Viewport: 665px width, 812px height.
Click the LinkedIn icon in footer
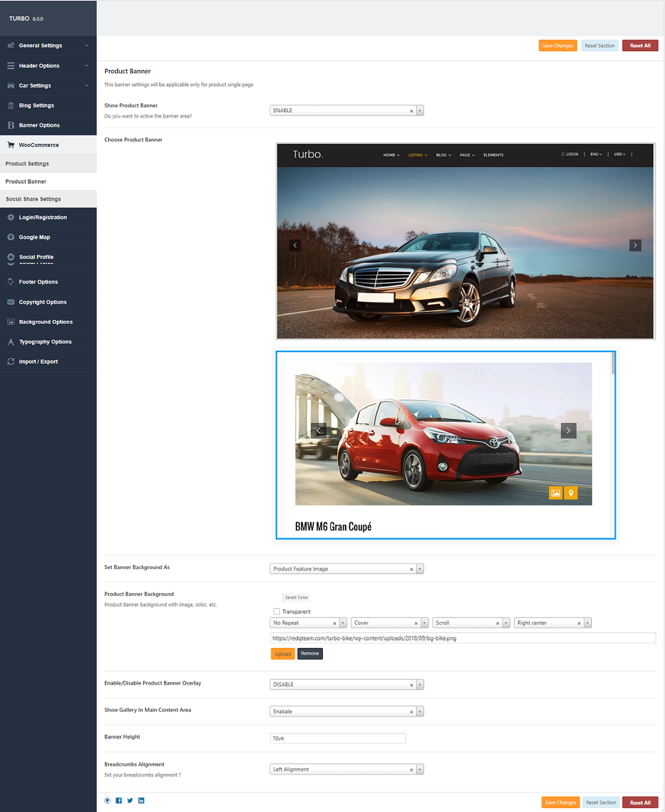point(141,801)
